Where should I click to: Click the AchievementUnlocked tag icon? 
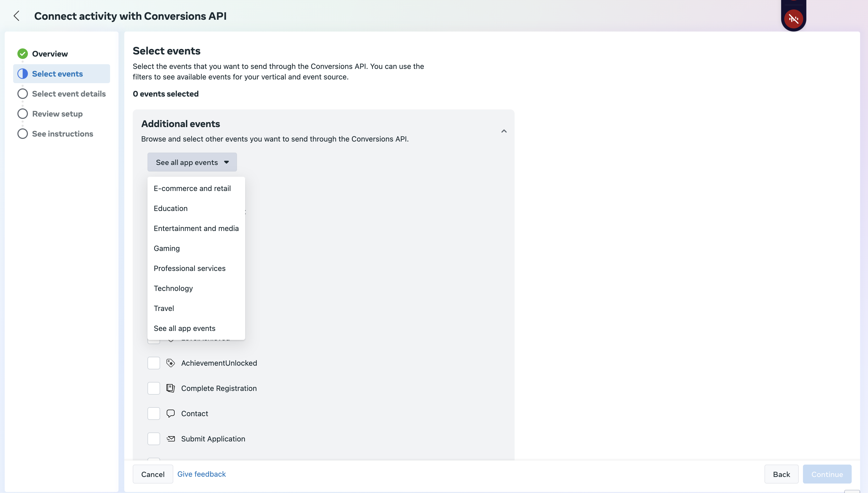click(x=170, y=363)
